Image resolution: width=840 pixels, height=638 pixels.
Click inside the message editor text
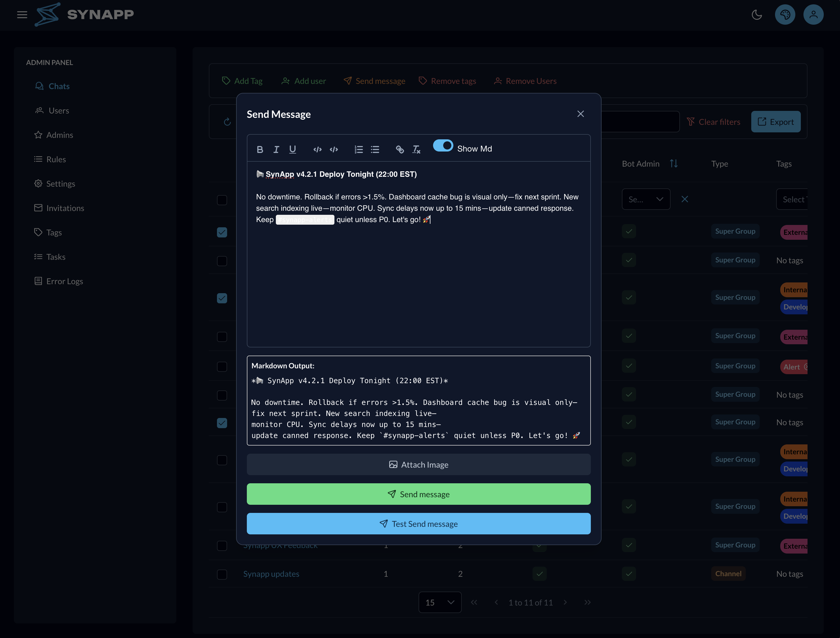pyautogui.click(x=419, y=254)
